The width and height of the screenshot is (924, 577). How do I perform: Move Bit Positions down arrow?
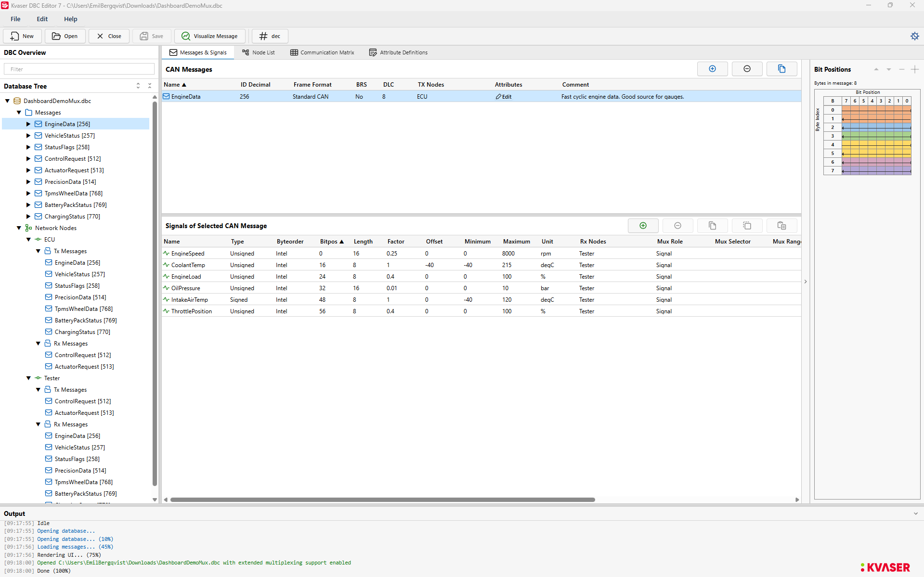coord(889,69)
